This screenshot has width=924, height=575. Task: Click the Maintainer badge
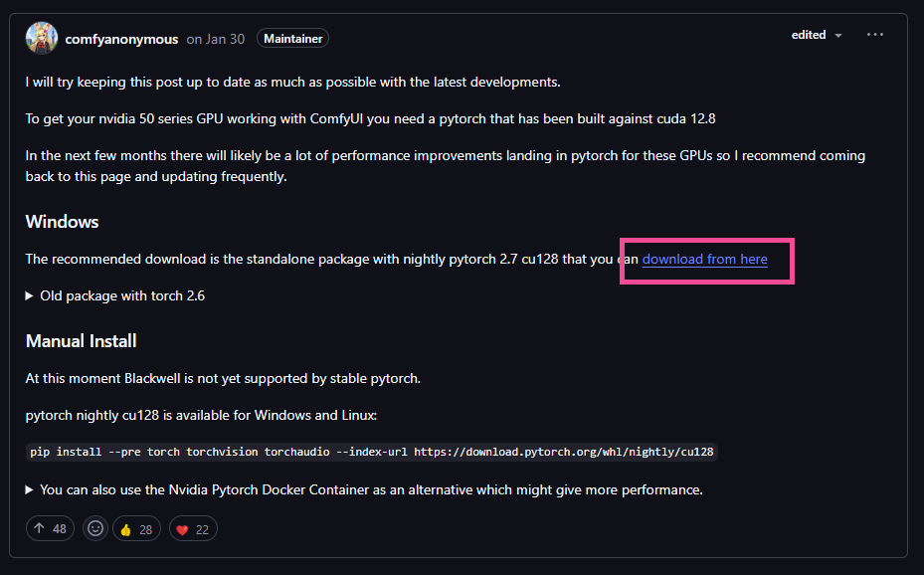(x=292, y=38)
